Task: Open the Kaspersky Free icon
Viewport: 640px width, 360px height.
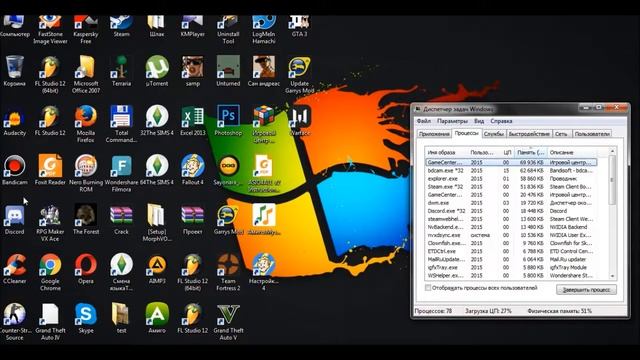Action: [x=86, y=30]
